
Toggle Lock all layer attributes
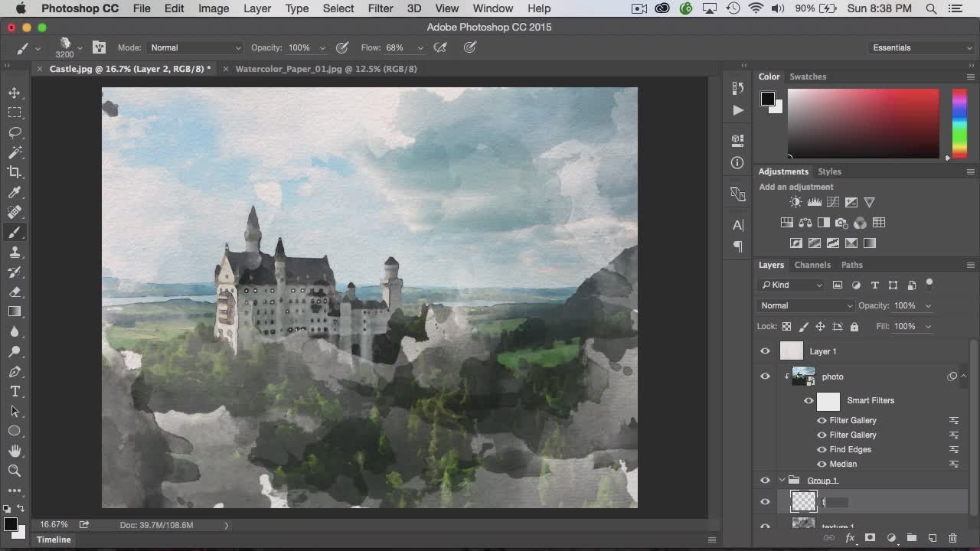tap(854, 327)
